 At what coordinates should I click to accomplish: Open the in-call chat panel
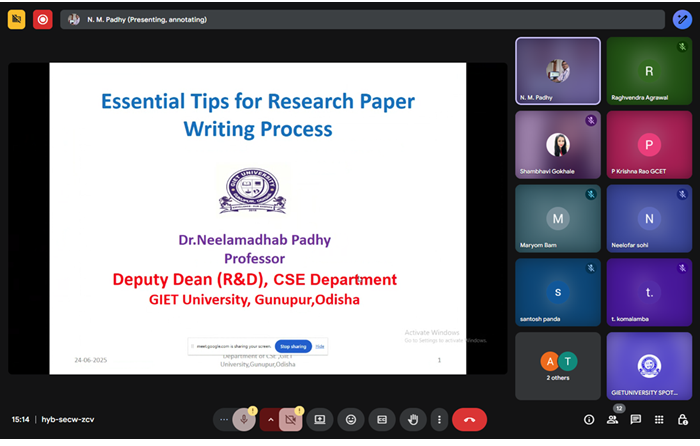pyautogui.click(x=635, y=419)
